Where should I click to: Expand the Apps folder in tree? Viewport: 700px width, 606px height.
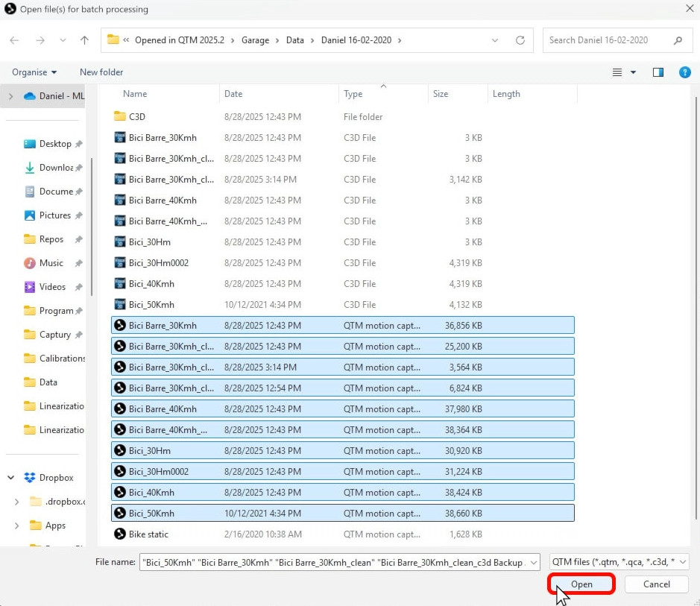[17, 525]
